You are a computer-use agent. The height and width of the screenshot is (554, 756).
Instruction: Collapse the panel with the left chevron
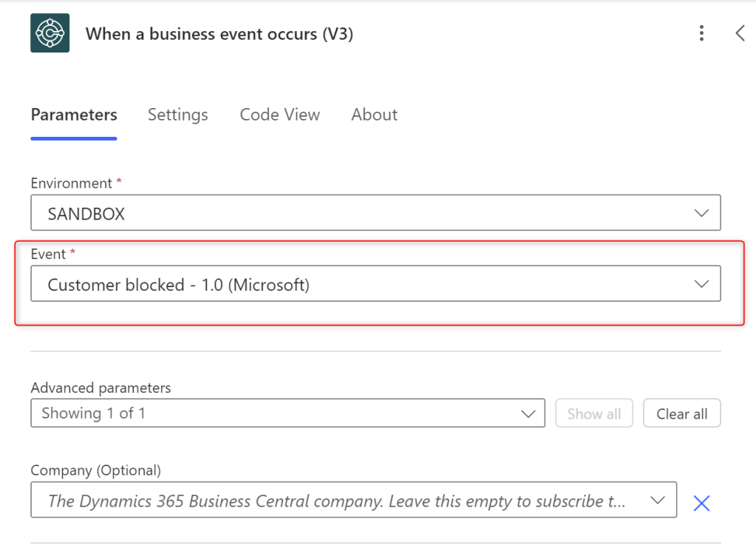click(740, 33)
